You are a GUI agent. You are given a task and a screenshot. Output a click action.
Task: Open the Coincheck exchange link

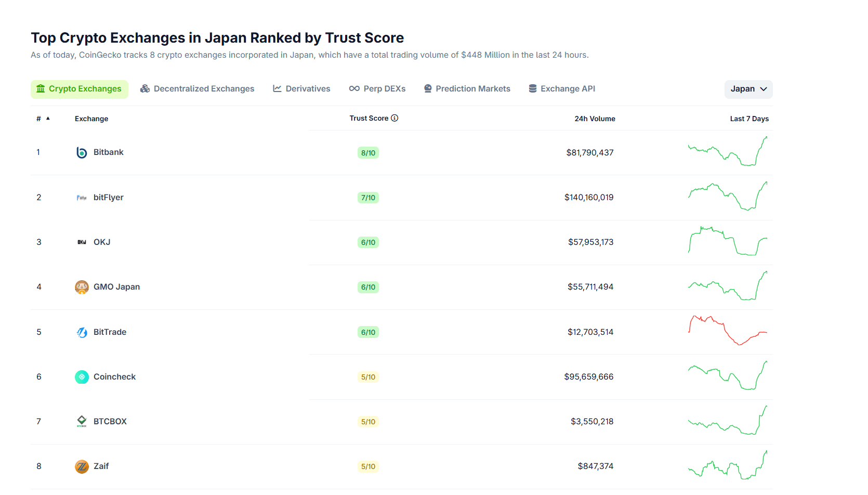pyautogui.click(x=114, y=377)
